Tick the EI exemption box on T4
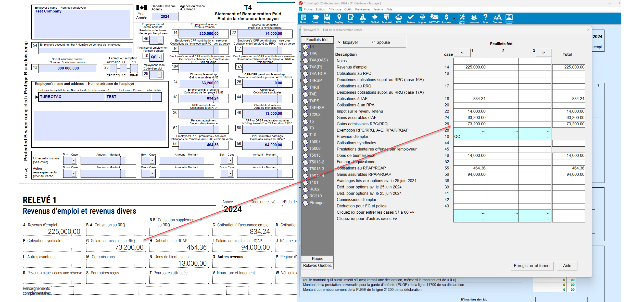644x302 pixels. point(124,68)
